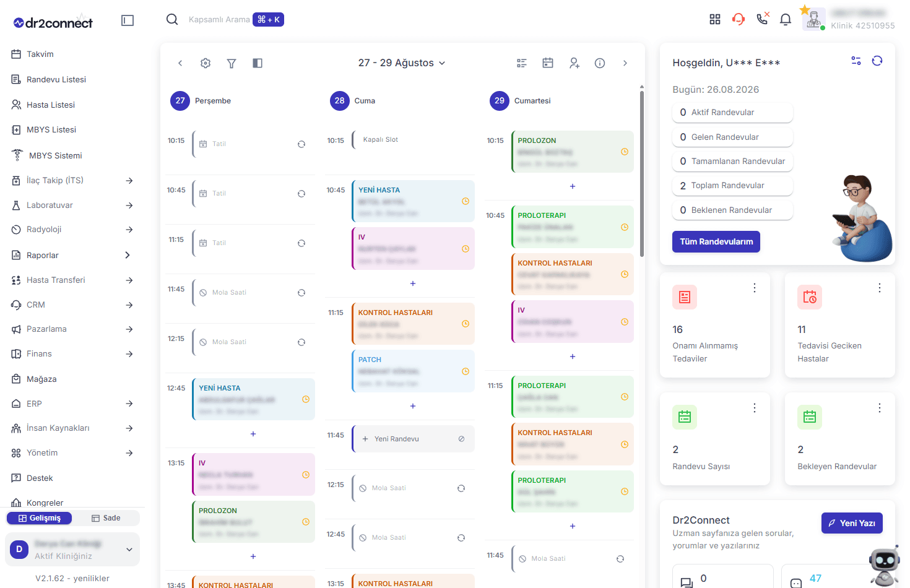The image size is (910, 588).
Task: Open the user profile avatar
Action: point(813,19)
